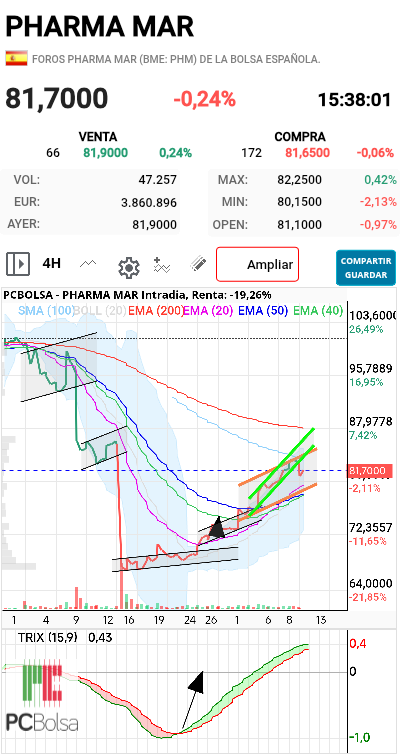
Task: Open chart settings gear icon
Action: 129,267
